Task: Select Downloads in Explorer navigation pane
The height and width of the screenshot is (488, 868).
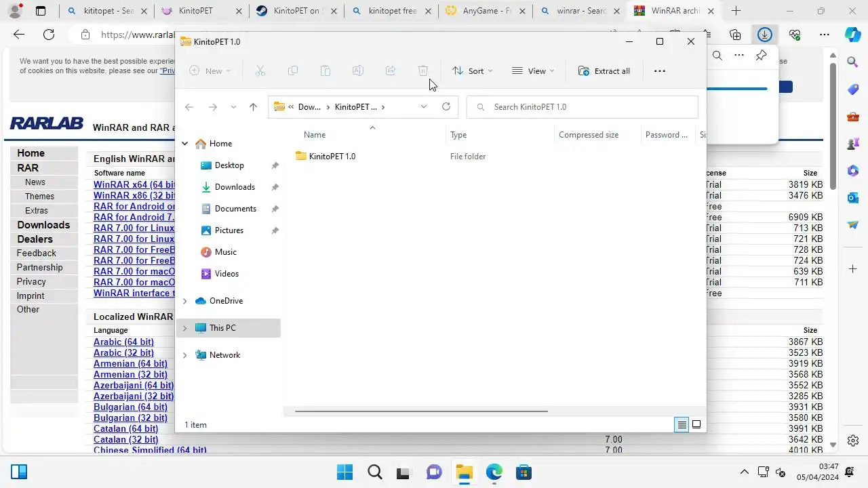Action: 235,187
